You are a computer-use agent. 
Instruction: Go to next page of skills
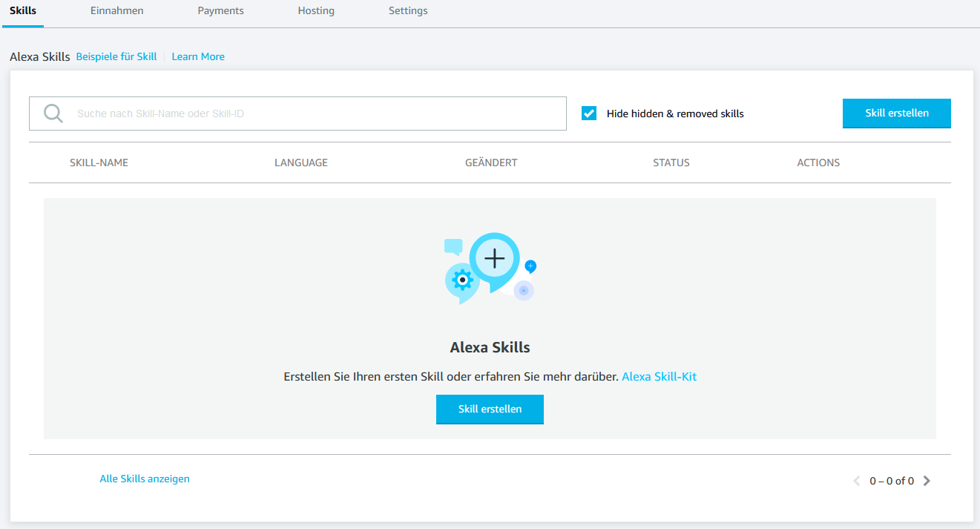click(927, 481)
